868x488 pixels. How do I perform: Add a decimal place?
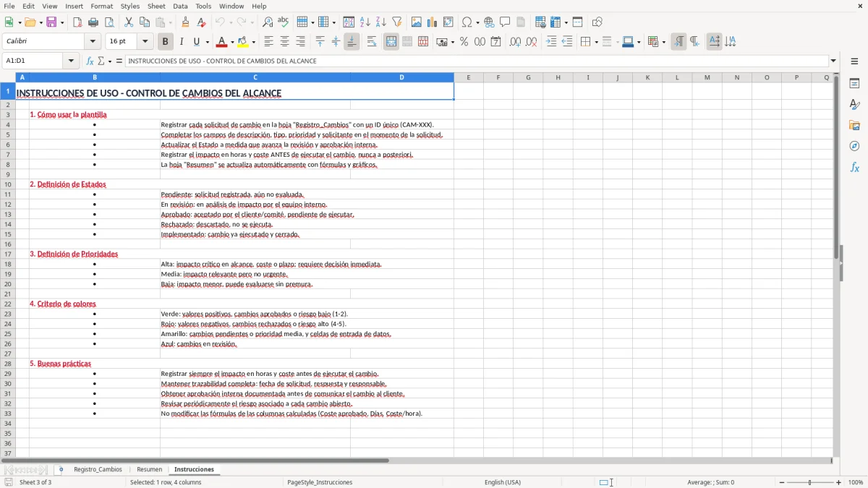pos(515,42)
